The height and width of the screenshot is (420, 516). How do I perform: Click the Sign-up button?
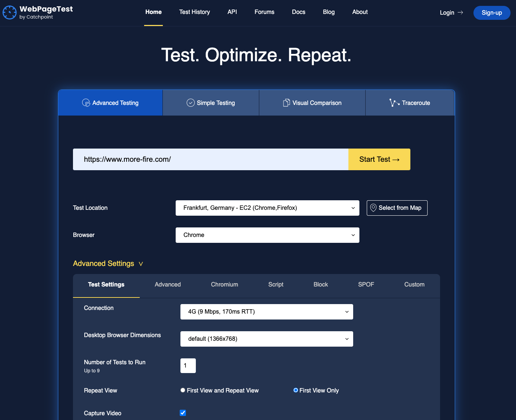(x=492, y=13)
